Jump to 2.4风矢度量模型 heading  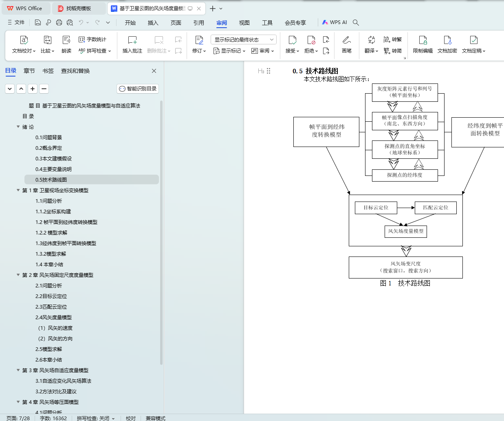pyautogui.click(x=53, y=317)
